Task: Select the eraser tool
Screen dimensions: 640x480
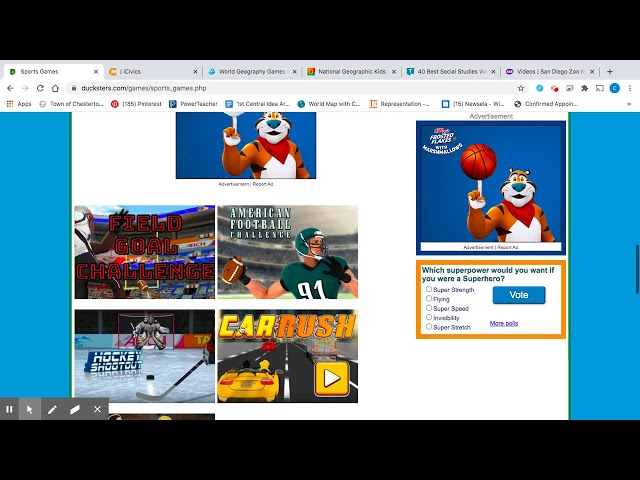Action: pyautogui.click(x=75, y=409)
